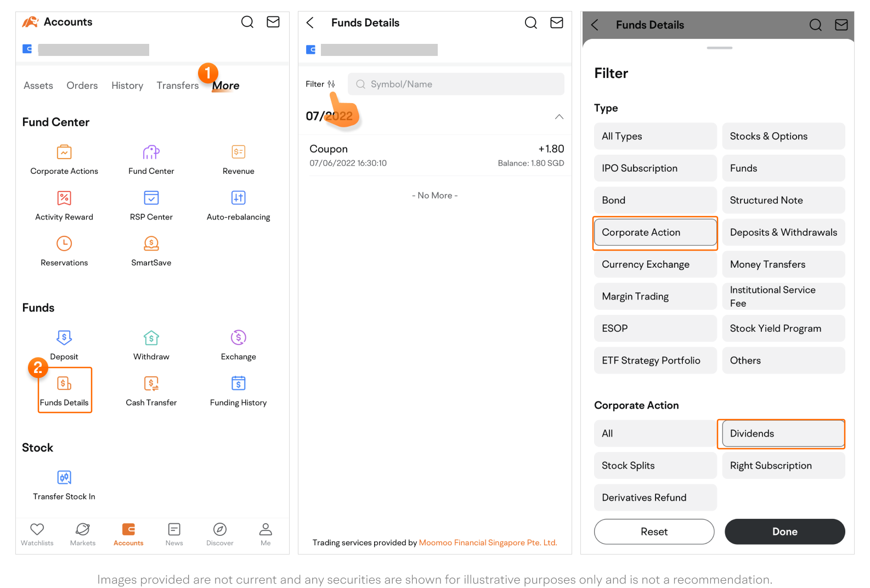The image size is (870, 588).
Task: Tap the Auto-rebalancing icon
Action: tap(238, 198)
